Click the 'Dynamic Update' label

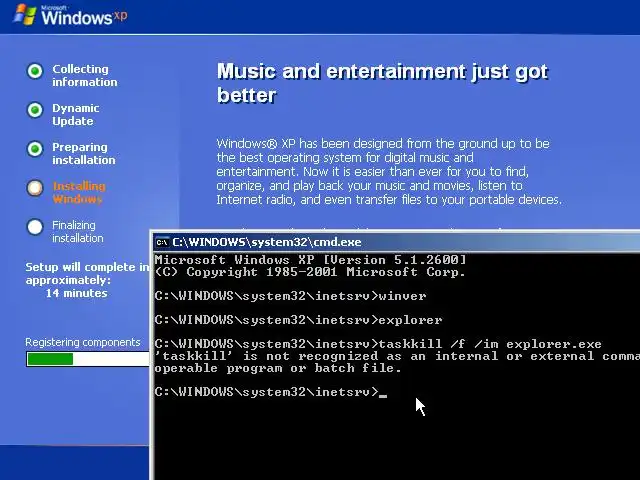(76, 115)
